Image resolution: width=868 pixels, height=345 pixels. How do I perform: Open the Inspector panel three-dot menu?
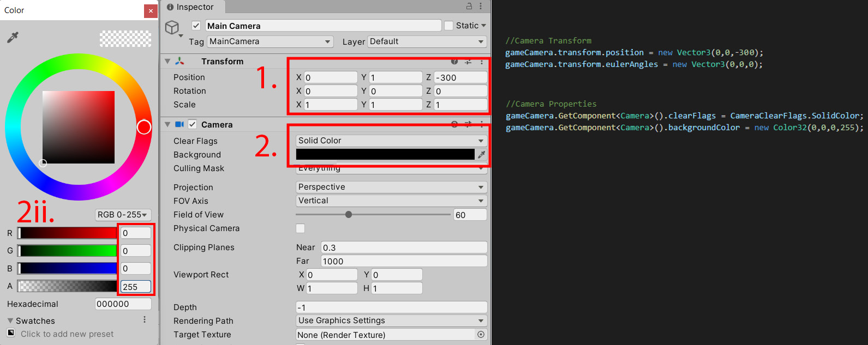(x=481, y=7)
